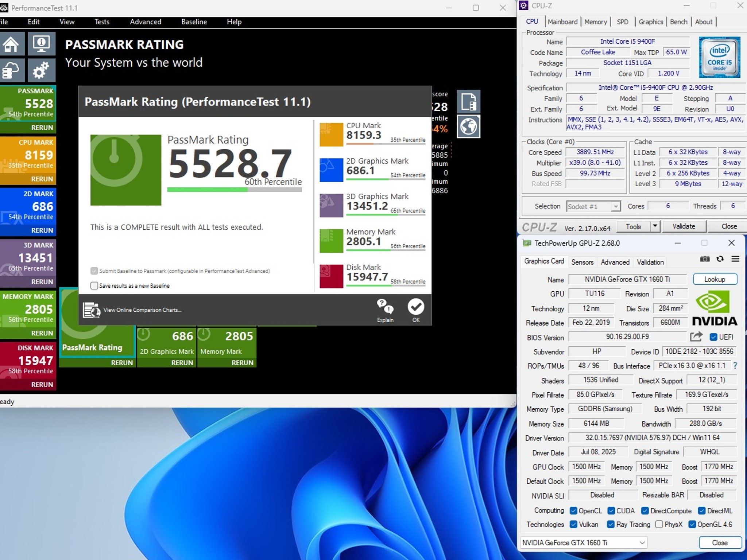The height and width of the screenshot is (560, 747).
Task: Open the Baseline menu in PerformanceTest
Action: [x=194, y=22]
